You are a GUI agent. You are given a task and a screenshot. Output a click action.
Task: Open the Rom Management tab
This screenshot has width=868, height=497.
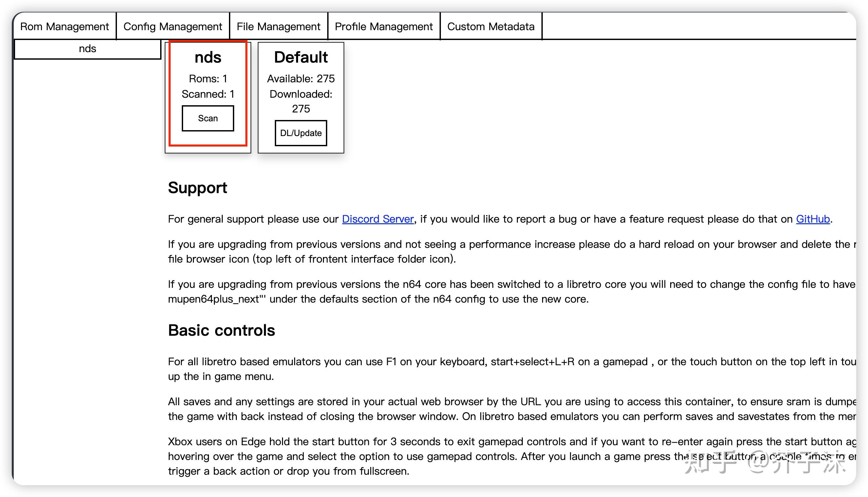pos(65,26)
